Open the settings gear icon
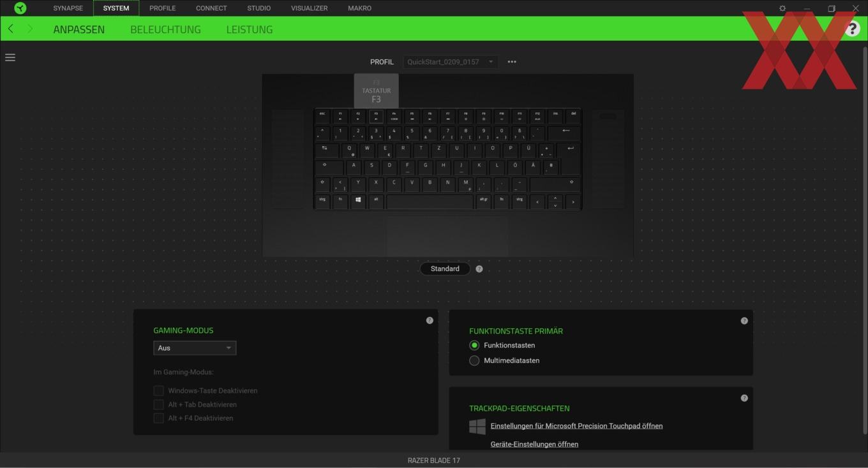Screen dimensions: 868x468 (x=782, y=8)
